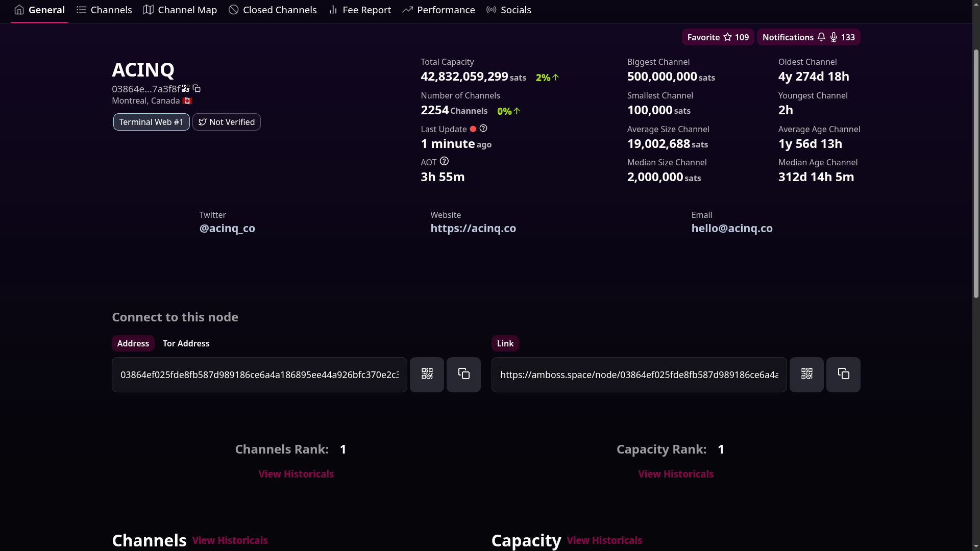980x551 pixels.
Task: Switch to Performance tab
Action: 438,10
